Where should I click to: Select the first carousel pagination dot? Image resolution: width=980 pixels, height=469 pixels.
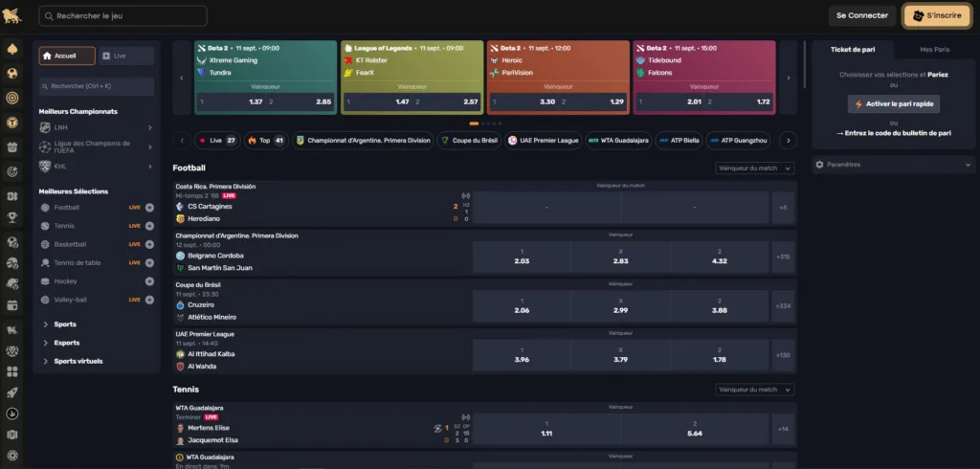point(474,123)
